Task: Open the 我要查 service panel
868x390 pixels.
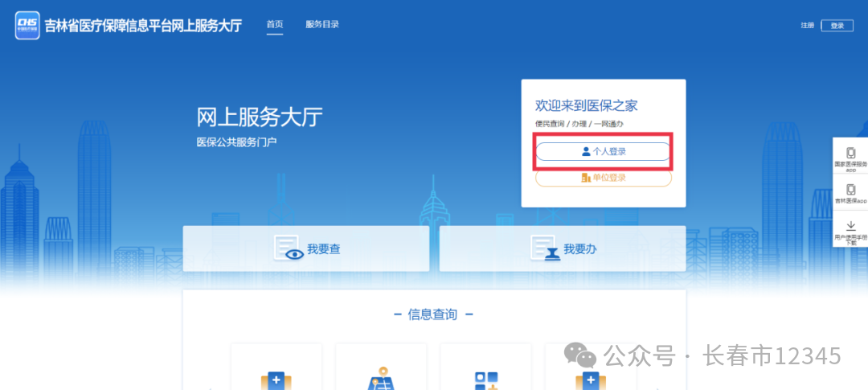Action: (x=305, y=248)
